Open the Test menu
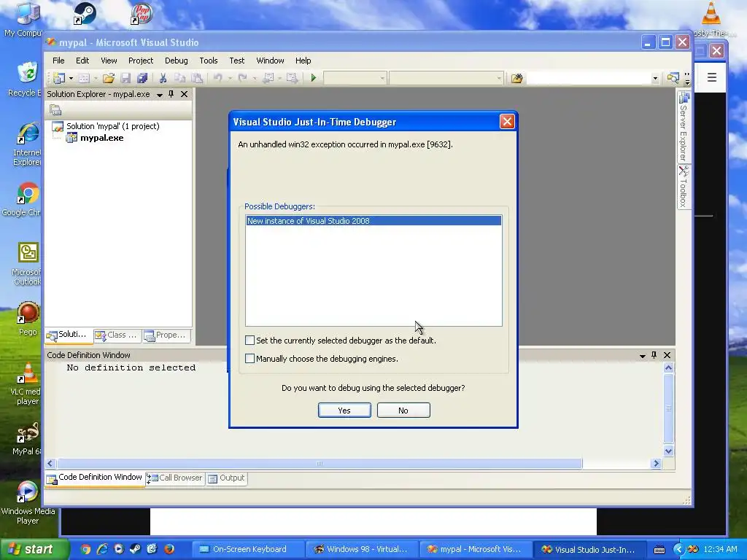The width and height of the screenshot is (747, 560). (237, 61)
